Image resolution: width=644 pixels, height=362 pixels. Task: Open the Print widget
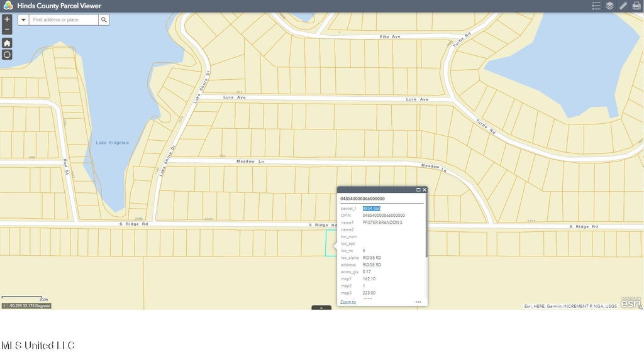(636, 6)
